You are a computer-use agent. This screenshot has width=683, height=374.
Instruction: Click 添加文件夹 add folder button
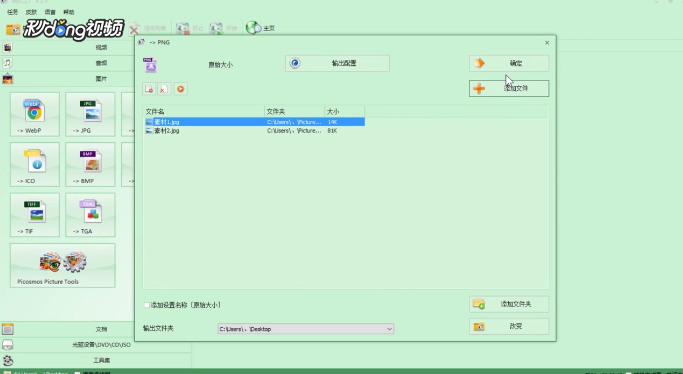click(509, 304)
